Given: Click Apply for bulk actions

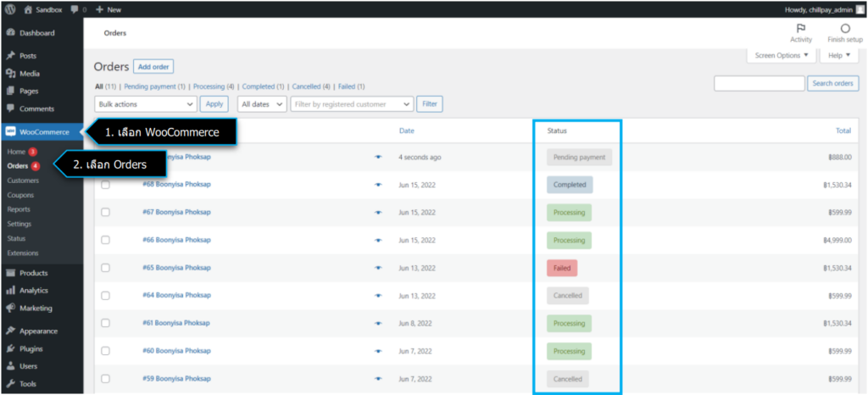Looking at the screenshot, I should pos(214,104).
